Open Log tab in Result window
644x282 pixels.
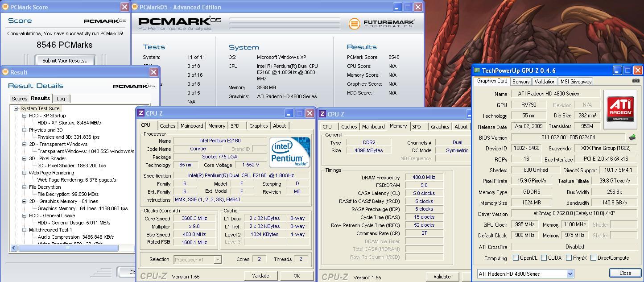click(61, 99)
